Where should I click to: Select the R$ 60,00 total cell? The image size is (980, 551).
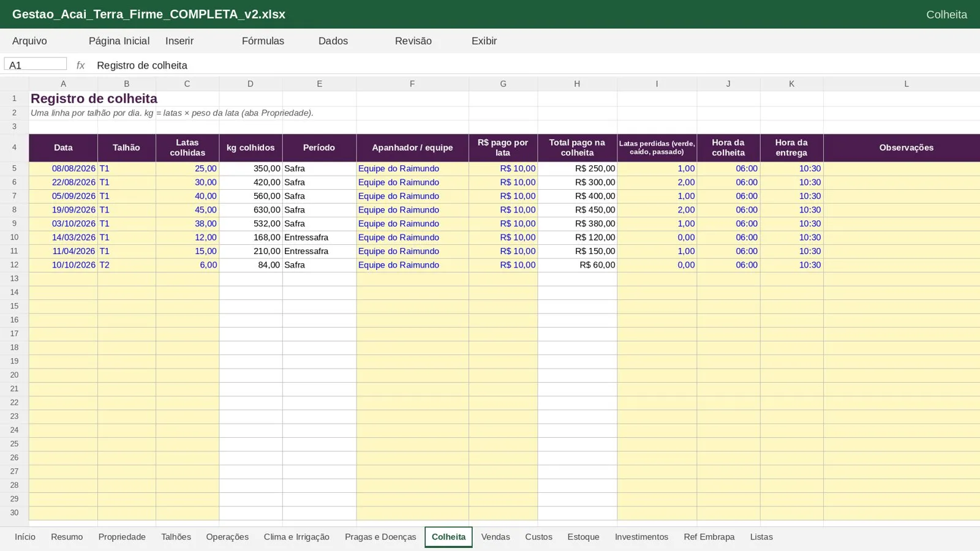click(577, 265)
